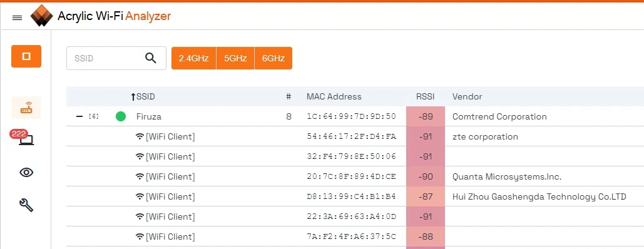Collapse the Firuza network row
The height and width of the screenshot is (249, 644).
point(79,117)
